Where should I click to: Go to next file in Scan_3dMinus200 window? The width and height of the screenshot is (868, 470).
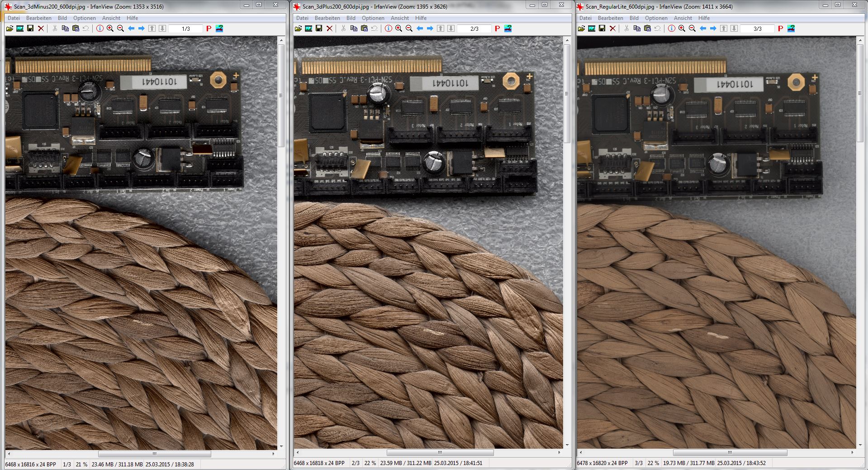click(x=142, y=29)
